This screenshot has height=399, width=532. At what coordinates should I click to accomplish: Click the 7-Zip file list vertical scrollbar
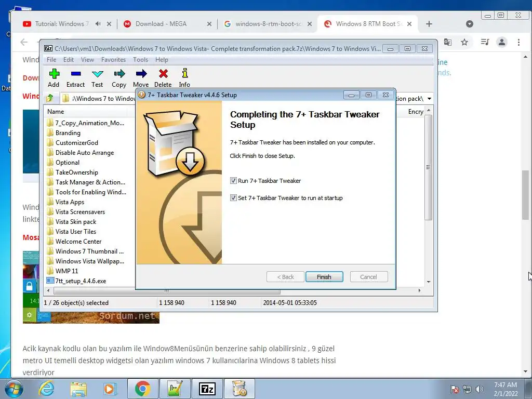click(x=429, y=168)
